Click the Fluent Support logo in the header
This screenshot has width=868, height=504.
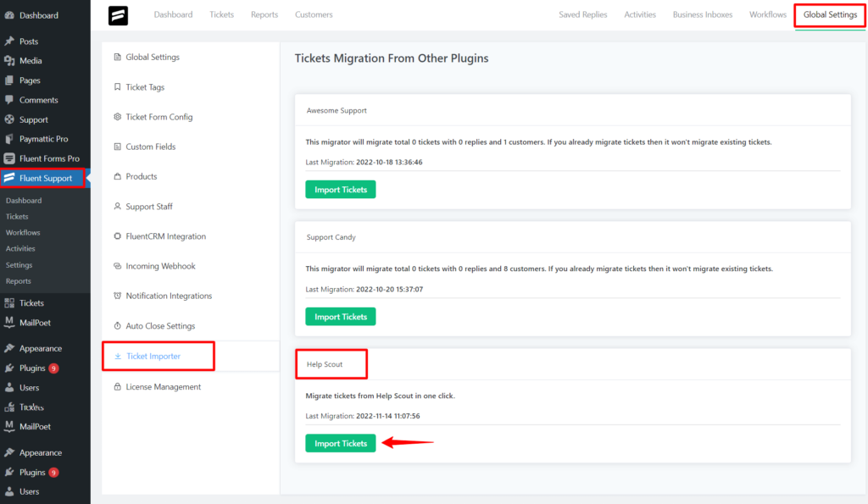point(119,15)
